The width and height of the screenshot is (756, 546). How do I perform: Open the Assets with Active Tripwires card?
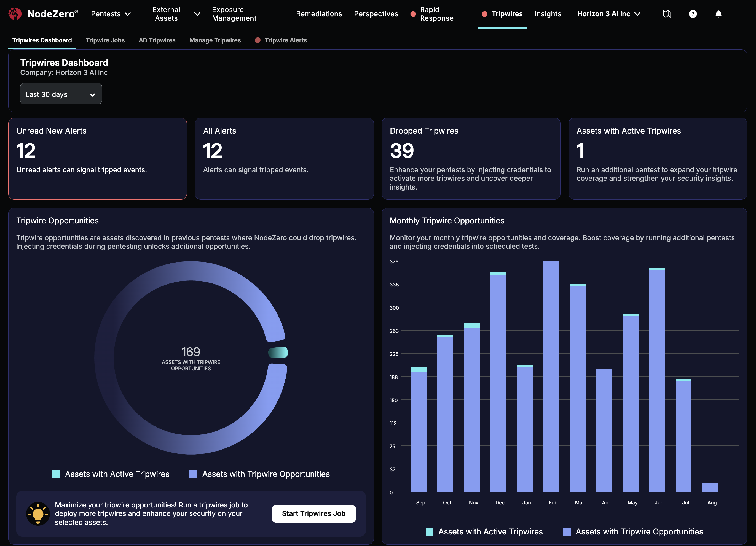658,159
